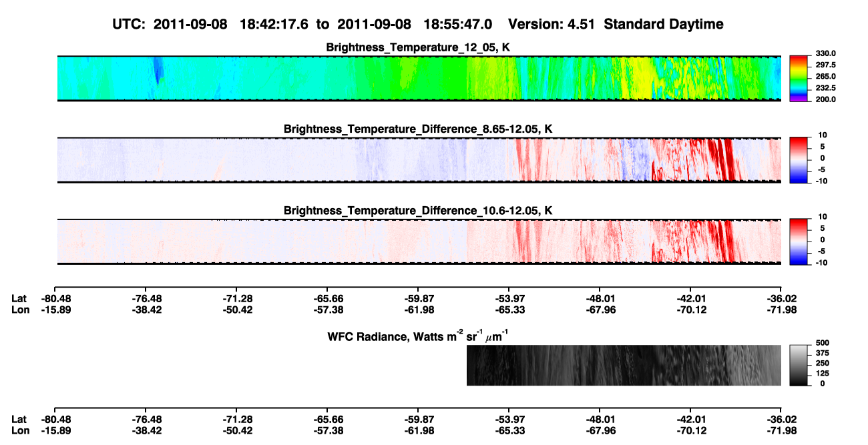The width and height of the screenshot is (868, 445).
Task: Click longitude '-71.98' on axis under 10.6-12.05 panel
Action: 781,310
